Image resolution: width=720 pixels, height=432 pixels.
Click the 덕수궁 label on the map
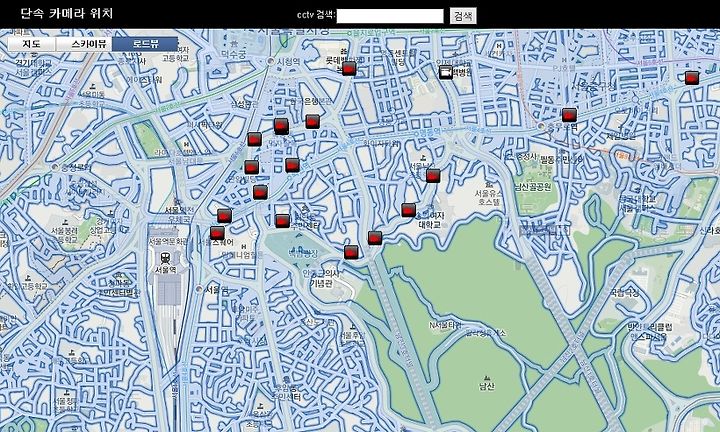click(234, 54)
